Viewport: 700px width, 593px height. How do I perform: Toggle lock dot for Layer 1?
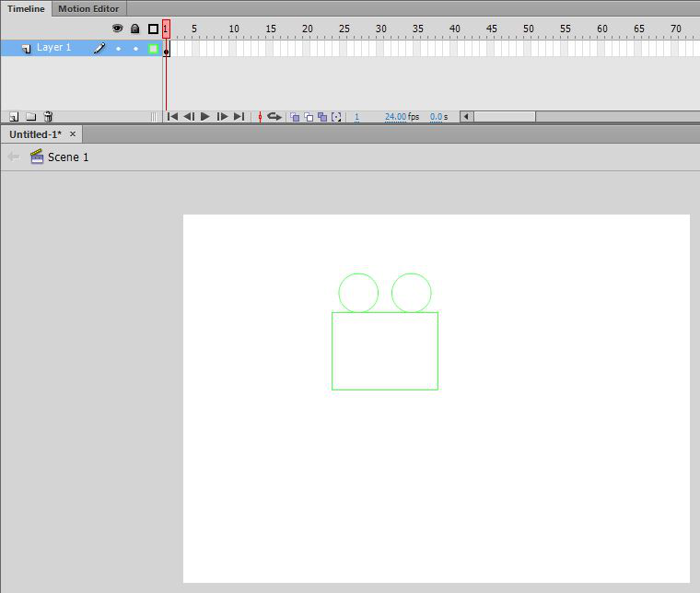coord(135,48)
